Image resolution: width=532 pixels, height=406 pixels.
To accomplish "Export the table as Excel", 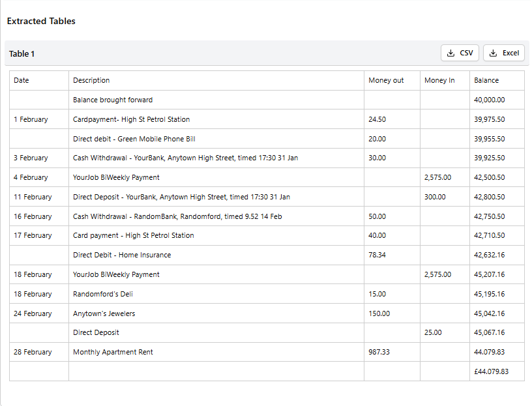I will pyautogui.click(x=504, y=53).
